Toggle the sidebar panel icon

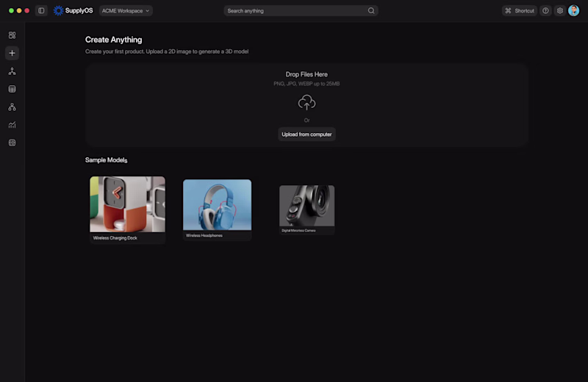[x=41, y=10]
